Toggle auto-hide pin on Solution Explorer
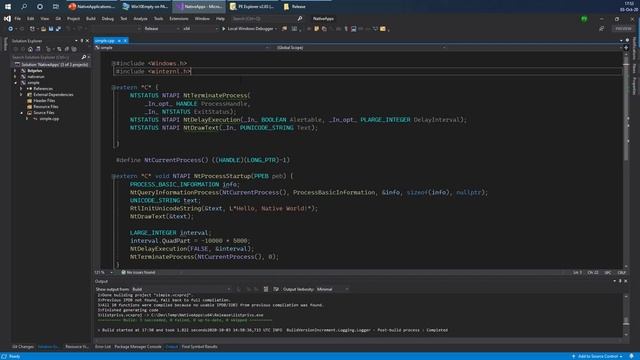Image resolution: width=640 pixels, height=360 pixels. [82, 41]
